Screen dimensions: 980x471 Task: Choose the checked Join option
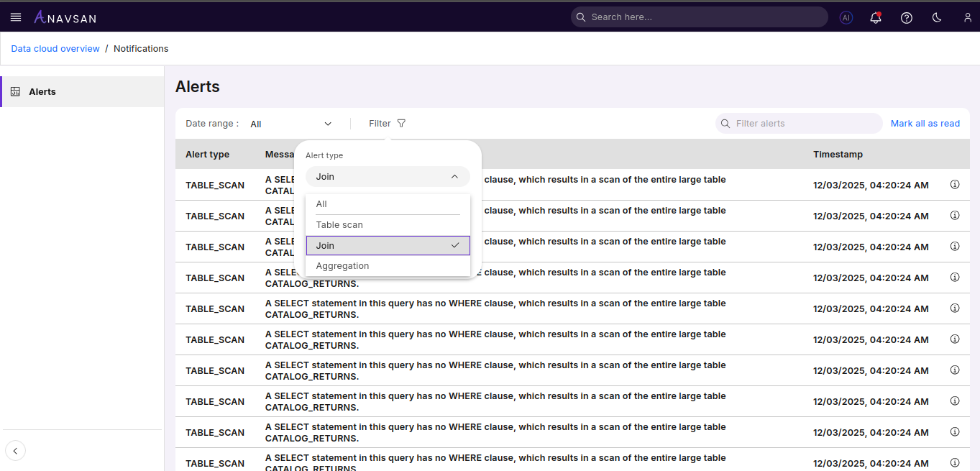388,246
